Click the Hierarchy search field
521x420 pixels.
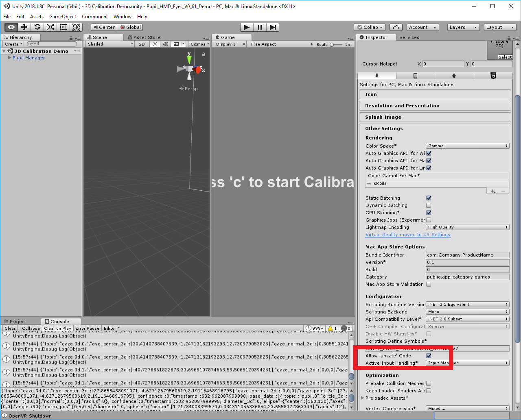52,44
